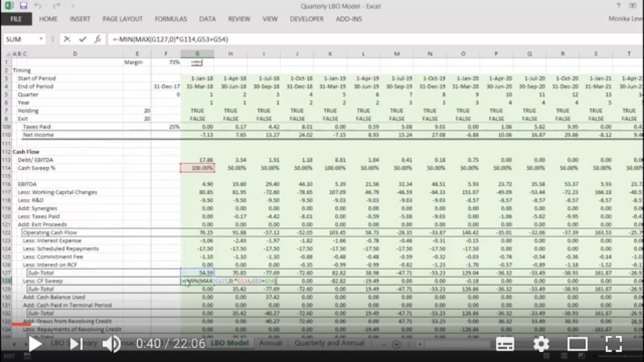Click the Undo arrow in quick access toolbar
Screen dimensions: 644x362
pos(38,6)
